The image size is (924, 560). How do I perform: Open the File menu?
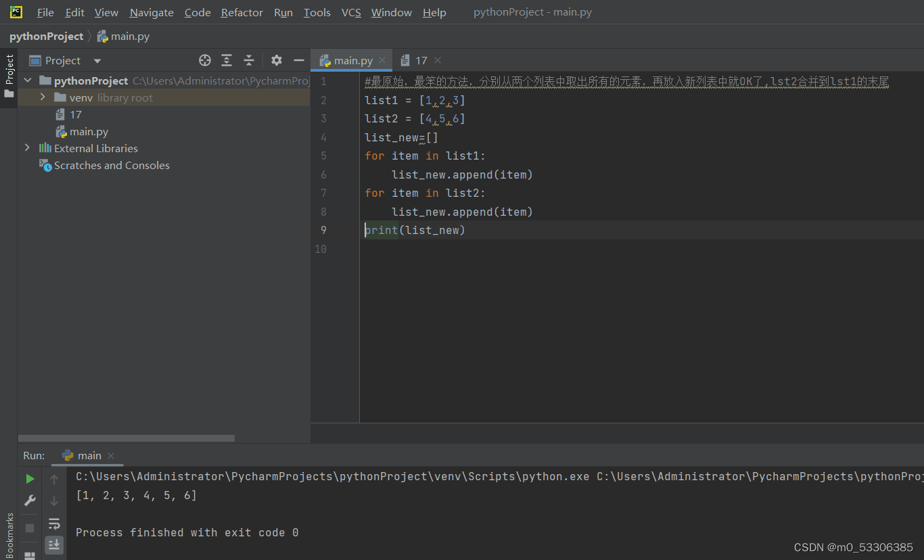[x=45, y=12]
